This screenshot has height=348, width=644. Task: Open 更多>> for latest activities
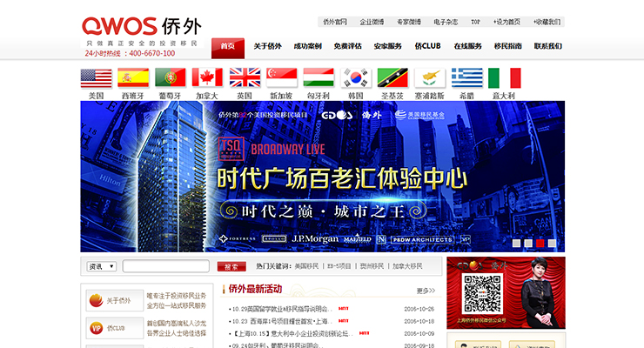coord(426,291)
